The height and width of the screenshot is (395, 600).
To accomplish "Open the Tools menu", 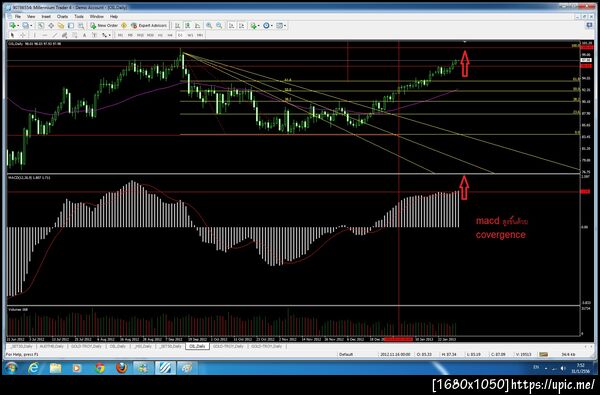I will [x=79, y=16].
